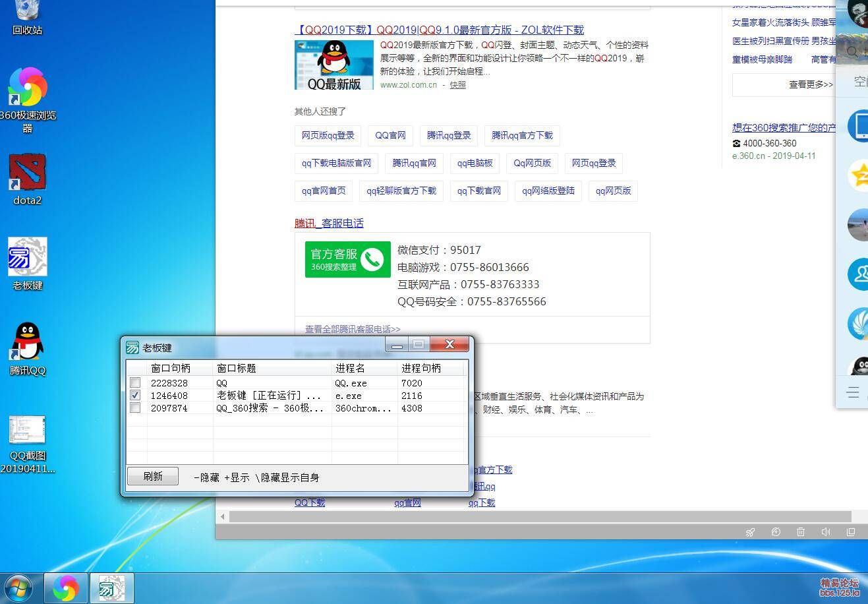Click the 老板键 title bar app icon

(x=132, y=347)
